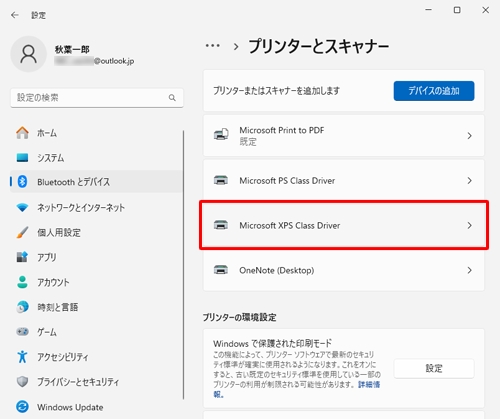Open ネットワークとインターネット settings

pyautogui.click(x=97, y=208)
